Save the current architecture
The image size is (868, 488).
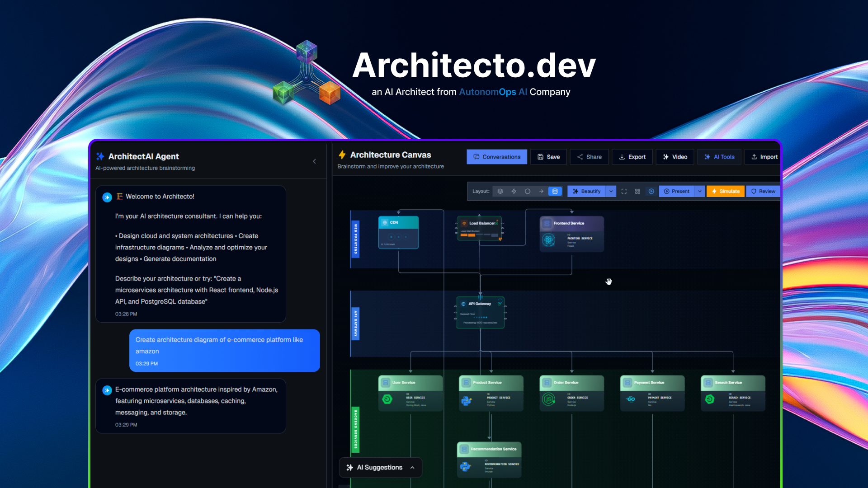(x=548, y=157)
